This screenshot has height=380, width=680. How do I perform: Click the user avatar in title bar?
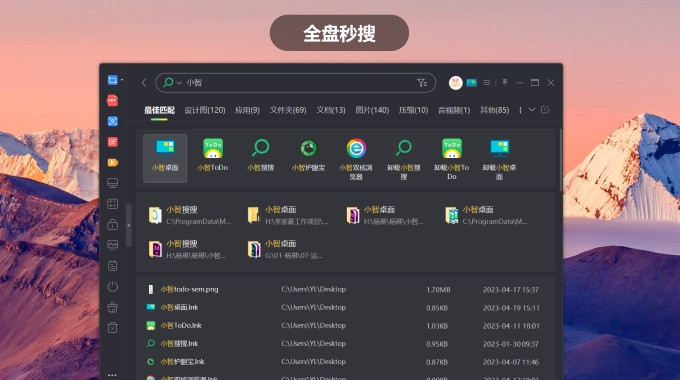pyautogui.click(x=455, y=82)
